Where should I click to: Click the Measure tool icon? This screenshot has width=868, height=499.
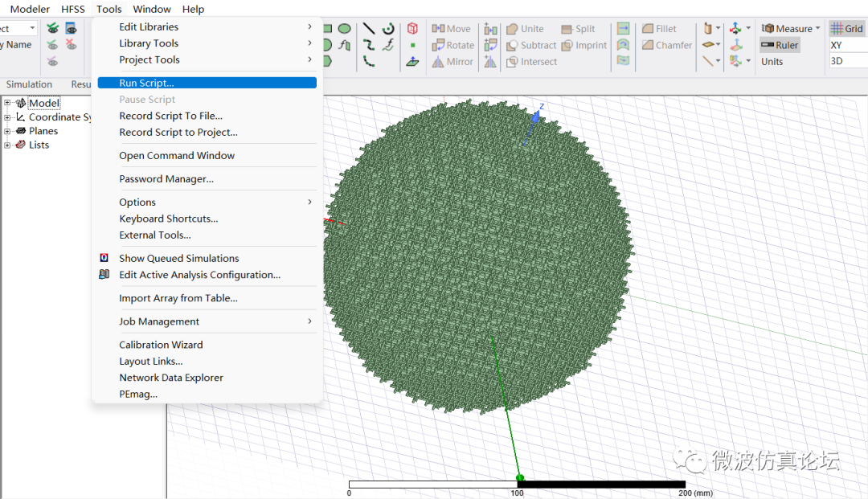pyautogui.click(x=768, y=28)
